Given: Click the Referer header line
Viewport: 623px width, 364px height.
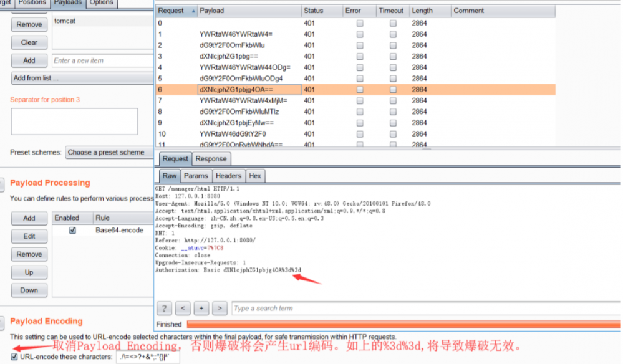Looking at the screenshot, I should 205,241.
